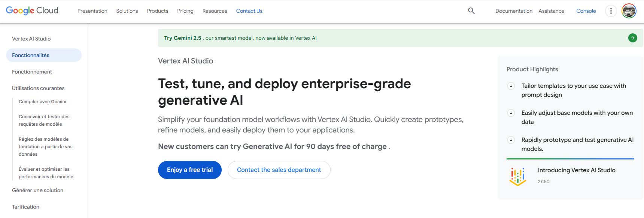Click the Vertex AI Studio video icon
Screen dimensions: 644x218
(x=518, y=177)
